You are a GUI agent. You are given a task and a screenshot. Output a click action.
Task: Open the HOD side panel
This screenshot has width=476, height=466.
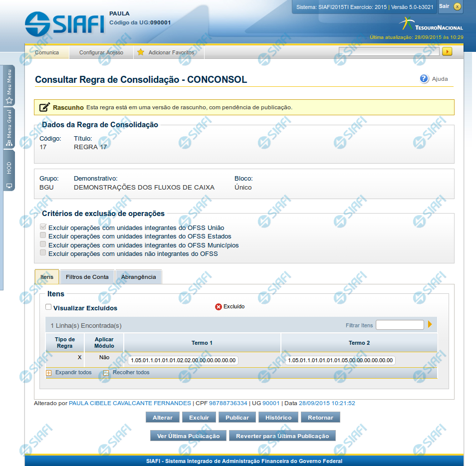click(x=9, y=171)
